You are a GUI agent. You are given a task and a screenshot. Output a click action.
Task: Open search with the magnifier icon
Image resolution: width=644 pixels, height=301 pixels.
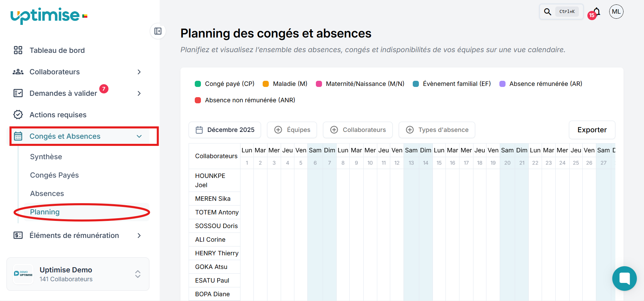[547, 12]
